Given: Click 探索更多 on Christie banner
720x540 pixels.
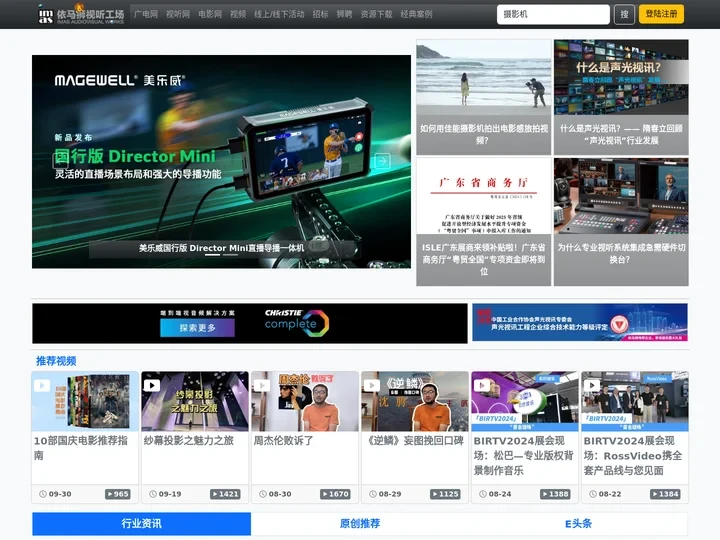Looking at the screenshot, I should (x=197, y=328).
